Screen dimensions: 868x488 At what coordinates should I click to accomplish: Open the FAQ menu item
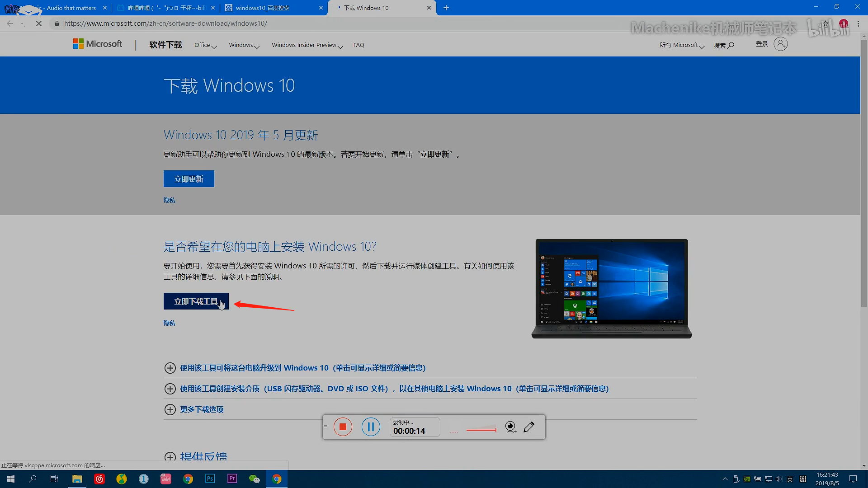click(359, 45)
